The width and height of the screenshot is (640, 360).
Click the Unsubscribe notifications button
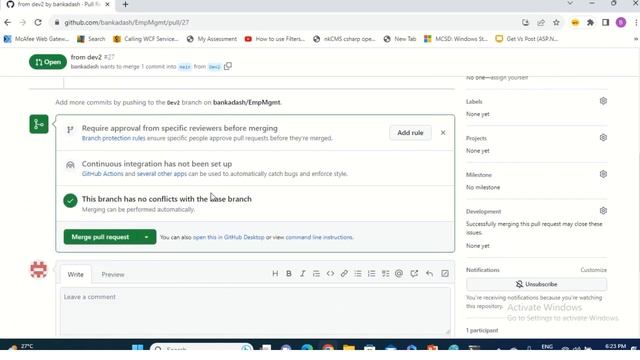point(536,284)
